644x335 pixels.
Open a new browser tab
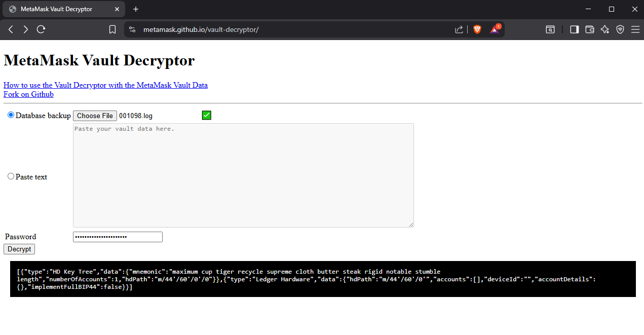(135, 9)
